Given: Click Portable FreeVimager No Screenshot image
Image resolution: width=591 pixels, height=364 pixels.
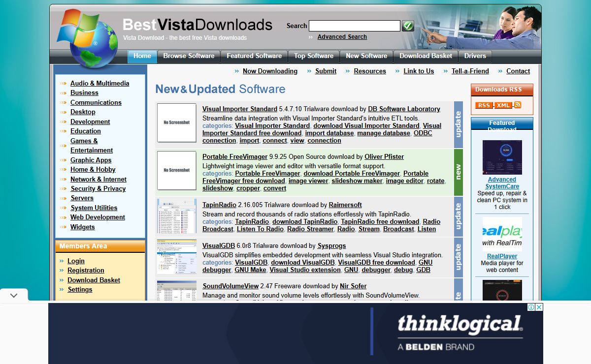Looking at the screenshot, I should (177, 170).
